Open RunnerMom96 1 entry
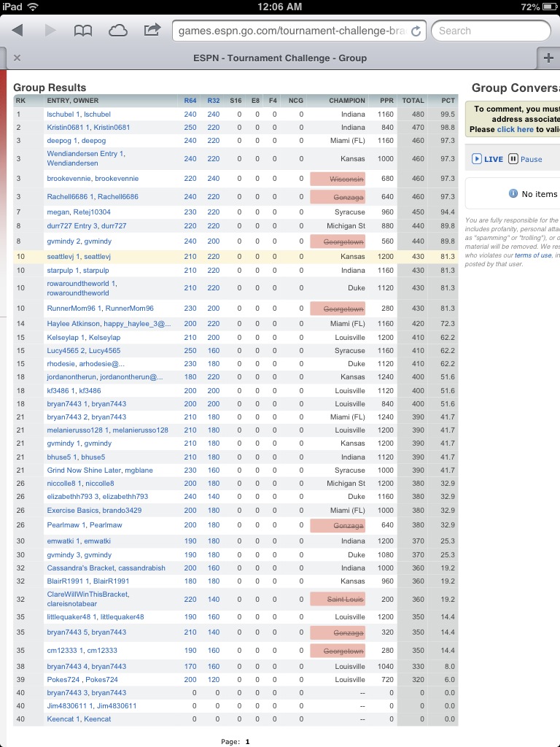Screen dimensions: 560x747 100,309
